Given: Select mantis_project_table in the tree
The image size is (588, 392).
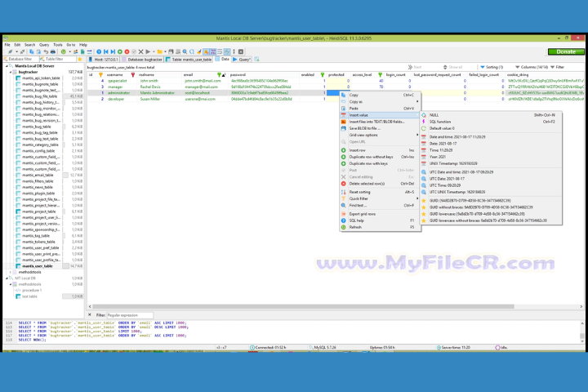Looking at the screenshot, I should (39, 212).
